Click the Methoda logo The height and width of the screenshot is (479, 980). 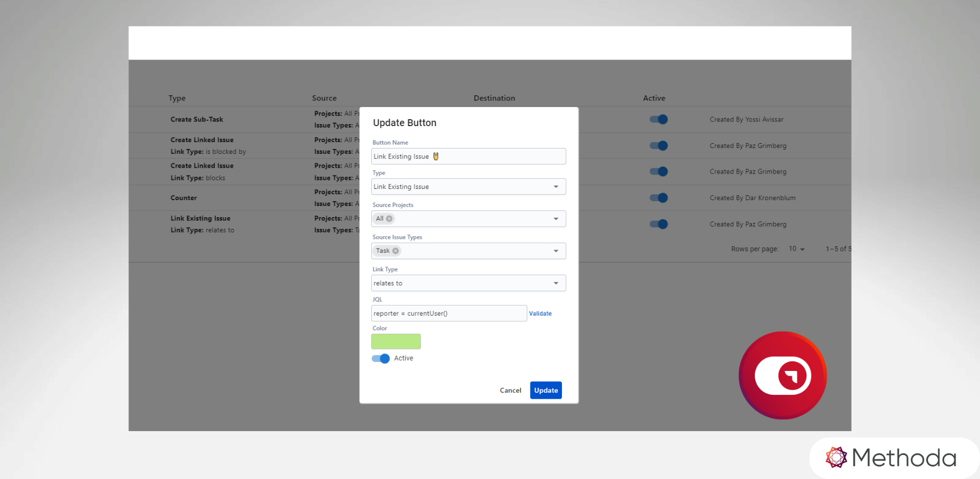(891, 458)
